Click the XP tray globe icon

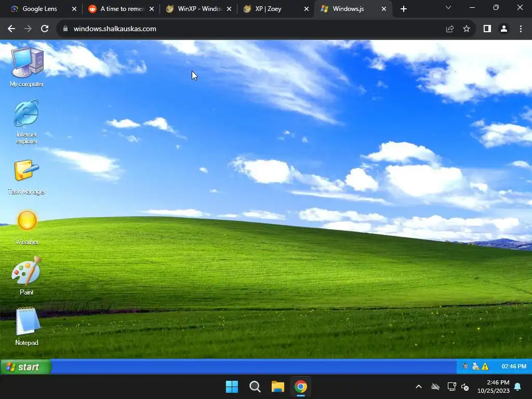(465, 366)
